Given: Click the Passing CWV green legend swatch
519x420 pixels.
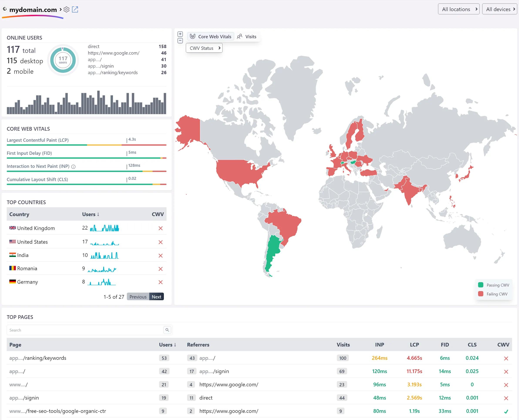Looking at the screenshot, I should (480, 285).
